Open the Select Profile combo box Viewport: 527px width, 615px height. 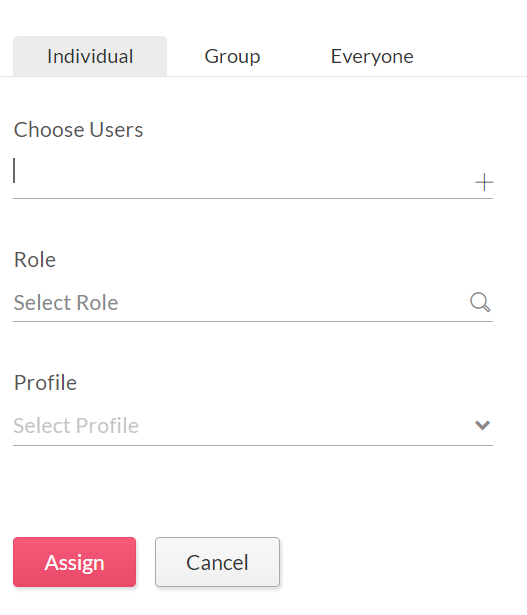pos(253,426)
